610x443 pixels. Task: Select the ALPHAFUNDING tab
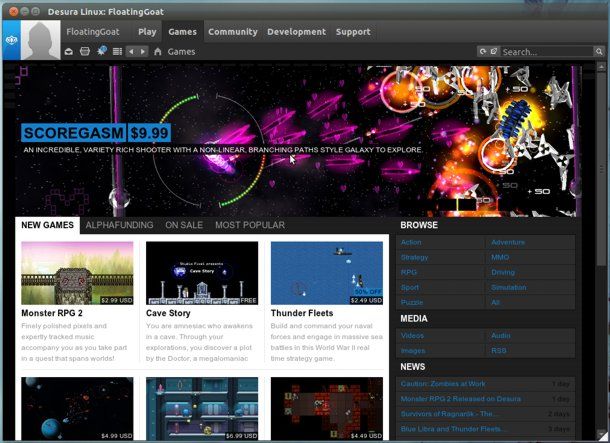tap(119, 225)
